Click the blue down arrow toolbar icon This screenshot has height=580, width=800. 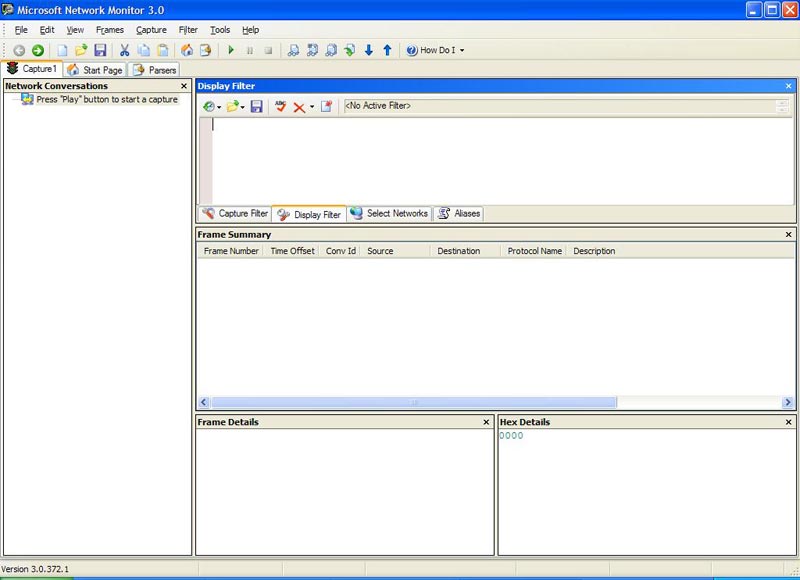(x=368, y=50)
